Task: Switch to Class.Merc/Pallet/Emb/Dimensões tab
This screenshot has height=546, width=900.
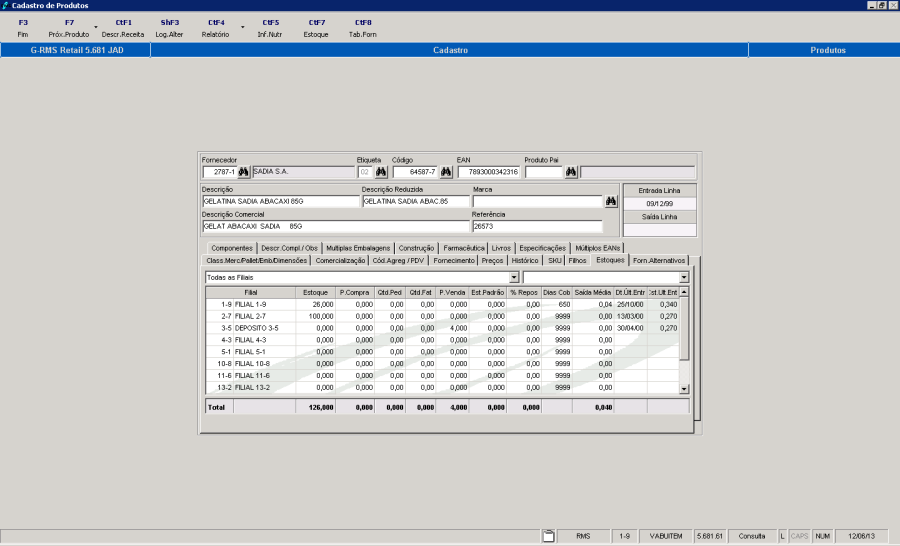Action: coord(257,261)
